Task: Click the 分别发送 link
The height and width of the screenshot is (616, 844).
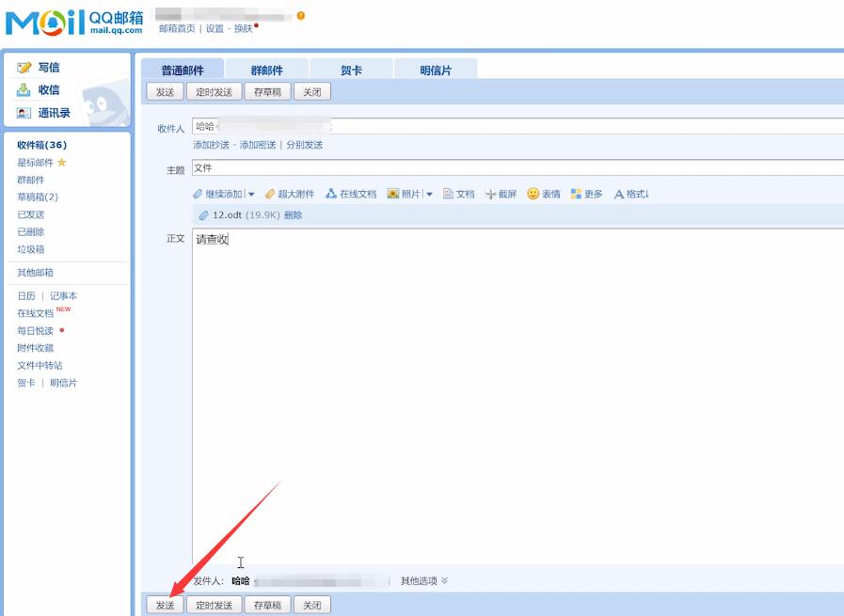Action: click(305, 145)
